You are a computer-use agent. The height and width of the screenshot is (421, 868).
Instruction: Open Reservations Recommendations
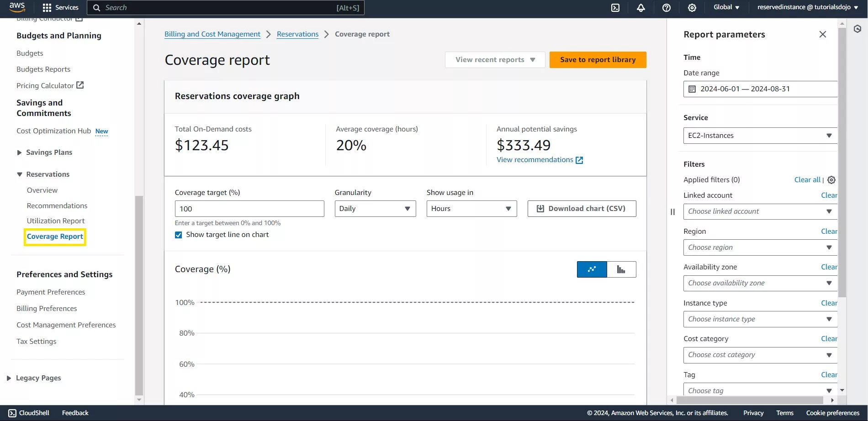(x=57, y=206)
